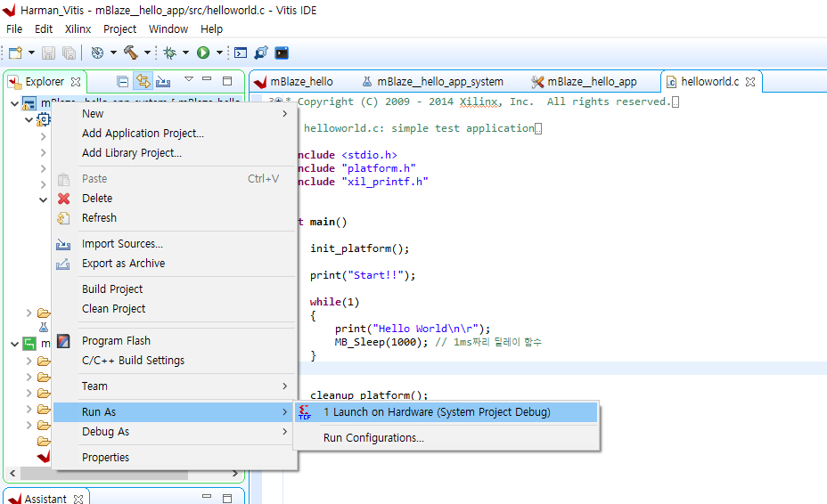Switch to the mBlaze__hello_app_system tab

click(433, 82)
